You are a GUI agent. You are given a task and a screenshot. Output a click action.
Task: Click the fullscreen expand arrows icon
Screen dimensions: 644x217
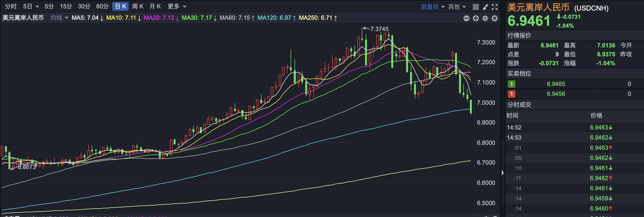pos(495,7)
